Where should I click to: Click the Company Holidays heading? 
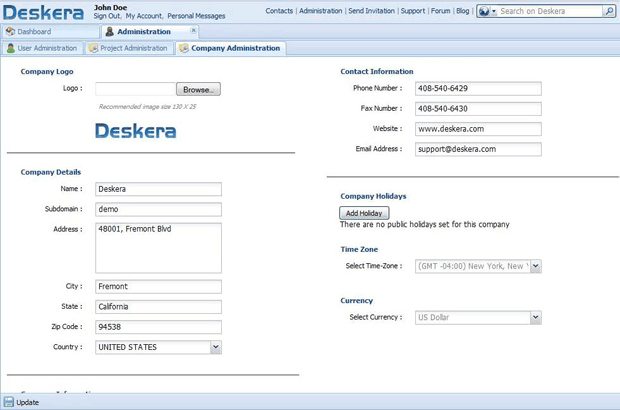(x=373, y=196)
